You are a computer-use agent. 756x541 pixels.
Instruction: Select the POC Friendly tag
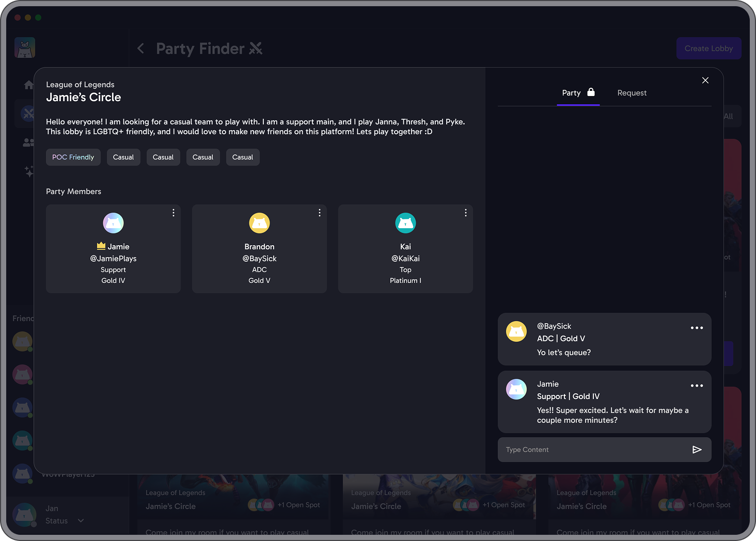73,157
